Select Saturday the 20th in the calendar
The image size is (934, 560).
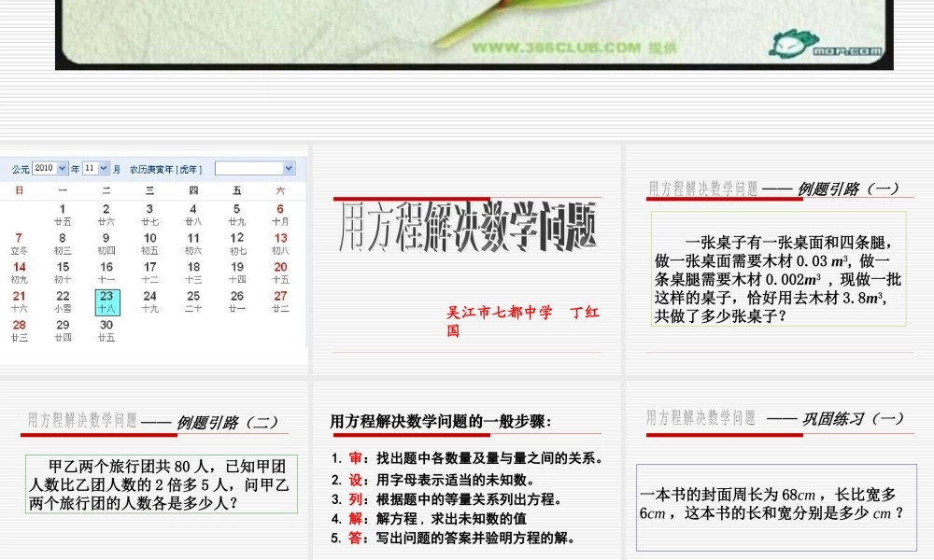(280, 273)
